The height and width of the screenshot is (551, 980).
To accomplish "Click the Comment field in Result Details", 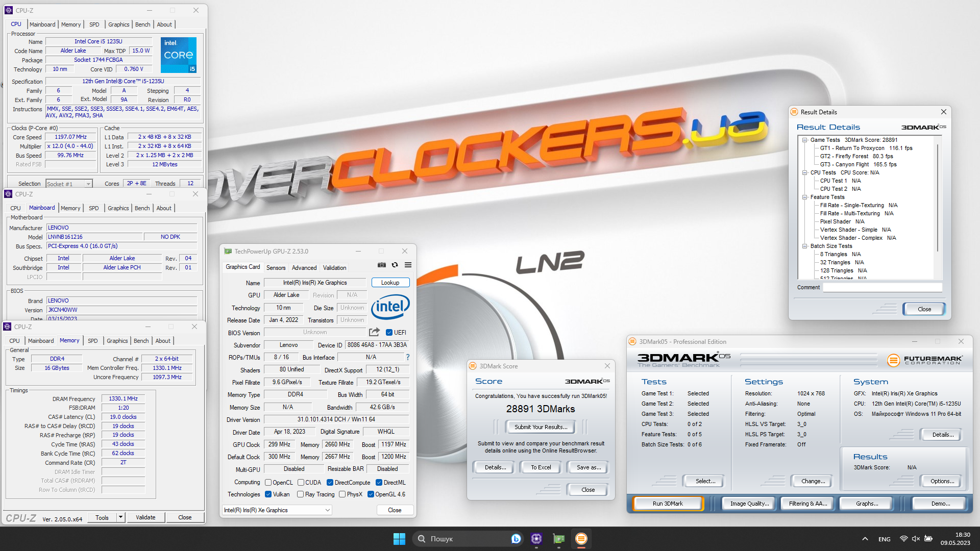I will click(883, 287).
